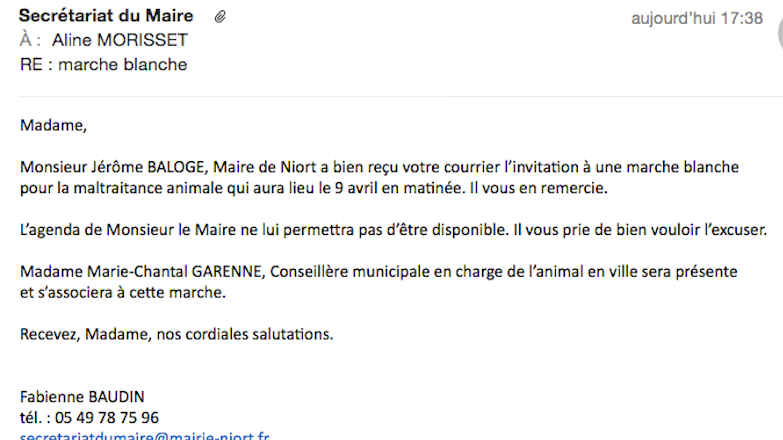Viewport: 783px width, 440px height.
Task: Click the subject RE : marche blanche
Action: tap(103, 64)
